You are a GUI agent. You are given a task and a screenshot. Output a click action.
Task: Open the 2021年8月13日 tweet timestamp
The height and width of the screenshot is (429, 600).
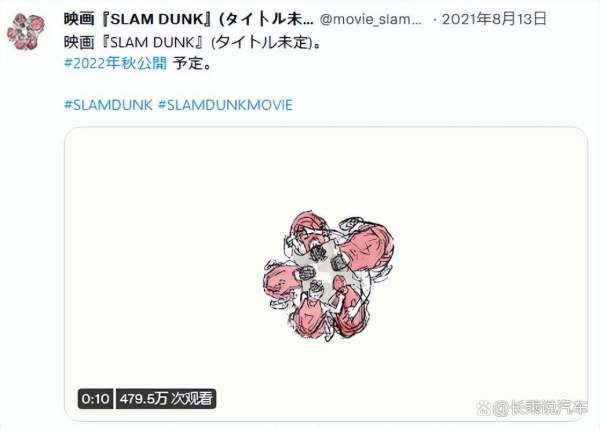pos(494,19)
